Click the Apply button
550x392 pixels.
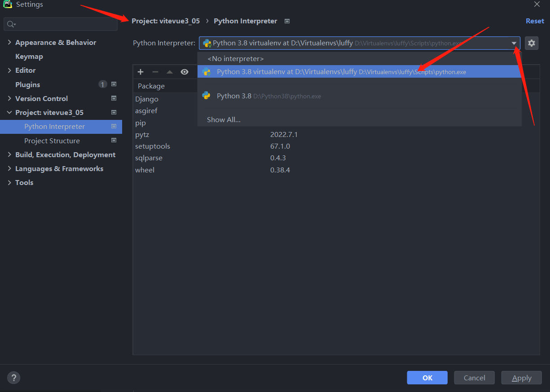pos(522,378)
